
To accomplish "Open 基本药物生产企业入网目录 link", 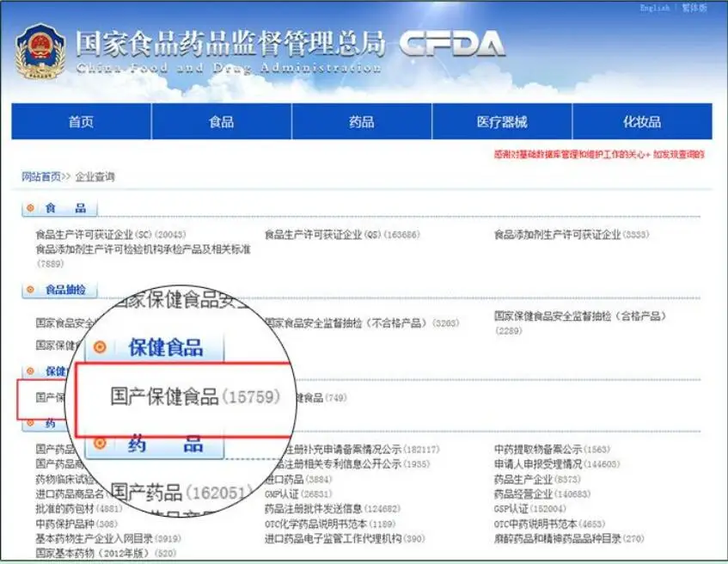I will tap(108, 538).
